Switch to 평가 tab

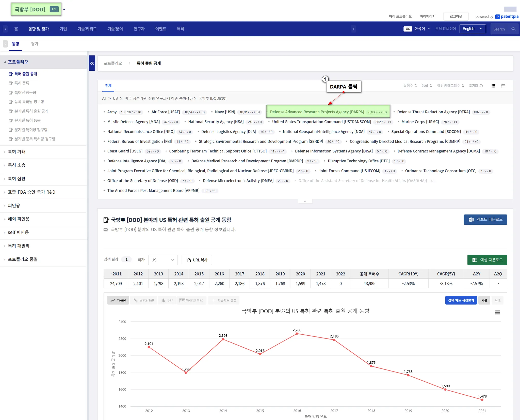click(35, 44)
